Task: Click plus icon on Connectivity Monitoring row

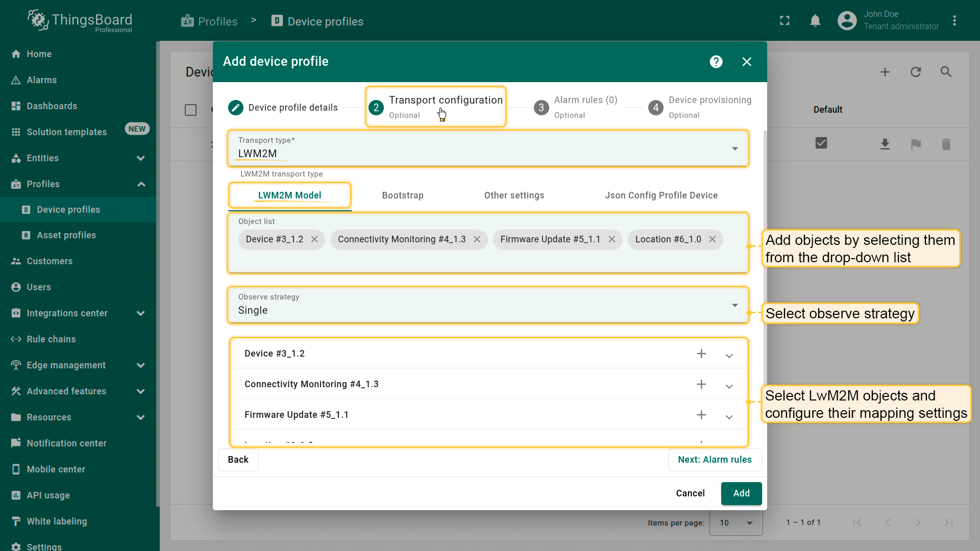Action: click(701, 384)
